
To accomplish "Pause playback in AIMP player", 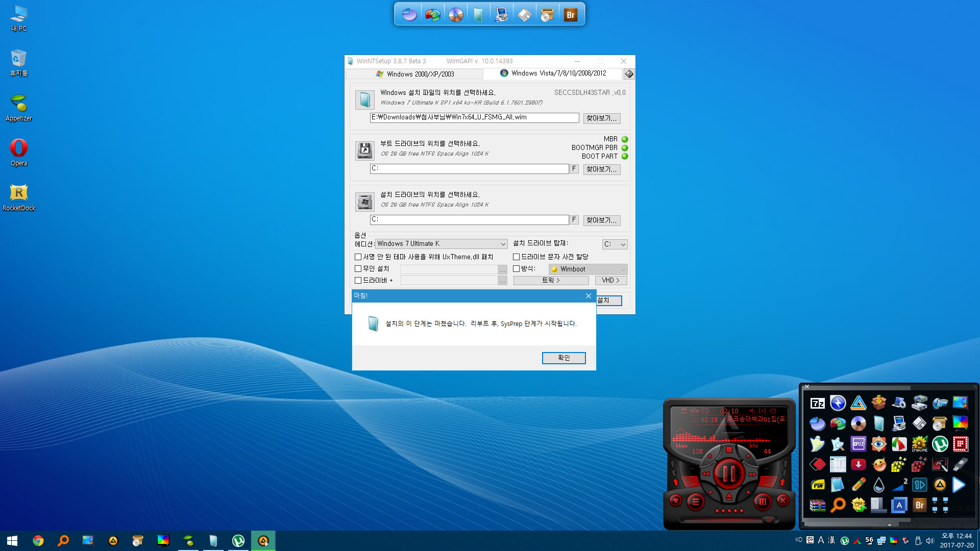I will tap(729, 473).
